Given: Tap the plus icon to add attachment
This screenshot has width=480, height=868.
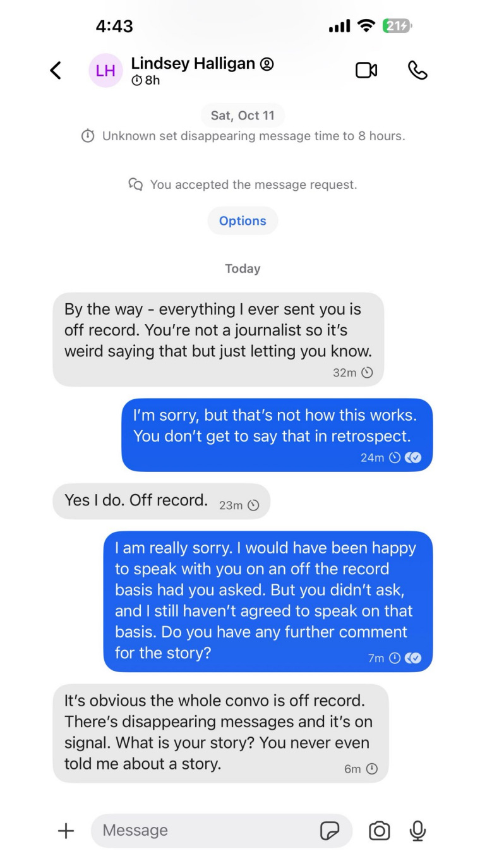Looking at the screenshot, I should coord(66,831).
